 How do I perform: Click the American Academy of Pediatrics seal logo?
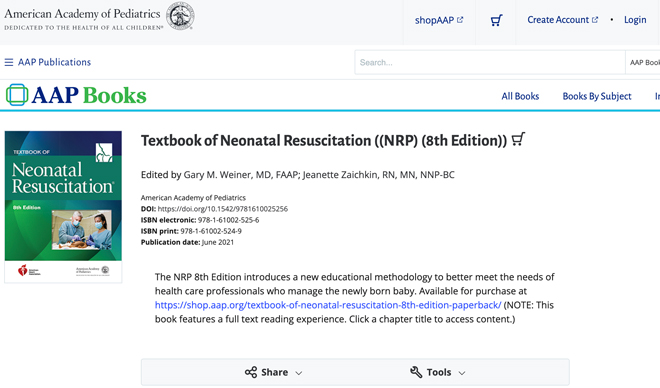(x=180, y=16)
